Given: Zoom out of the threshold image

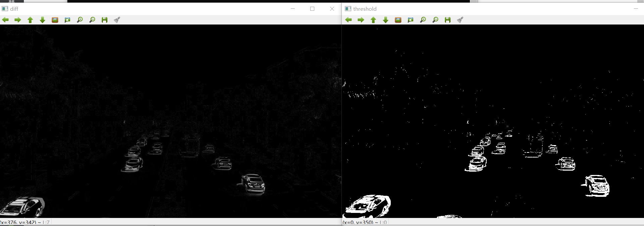Looking at the screenshot, I should 435,20.
